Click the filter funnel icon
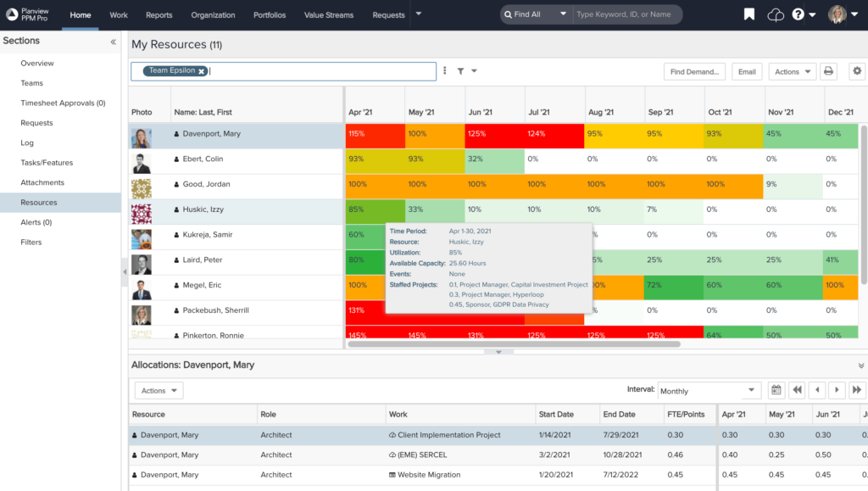Image resolution: width=868 pixels, height=491 pixels. [x=460, y=71]
